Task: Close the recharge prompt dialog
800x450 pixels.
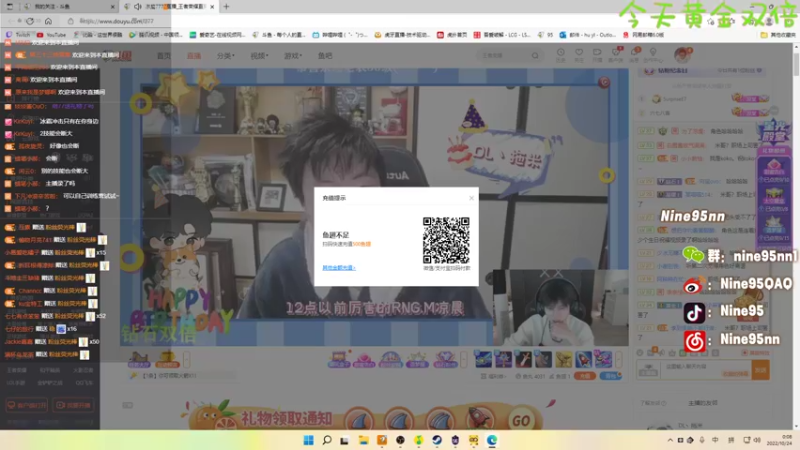Action: (471, 198)
